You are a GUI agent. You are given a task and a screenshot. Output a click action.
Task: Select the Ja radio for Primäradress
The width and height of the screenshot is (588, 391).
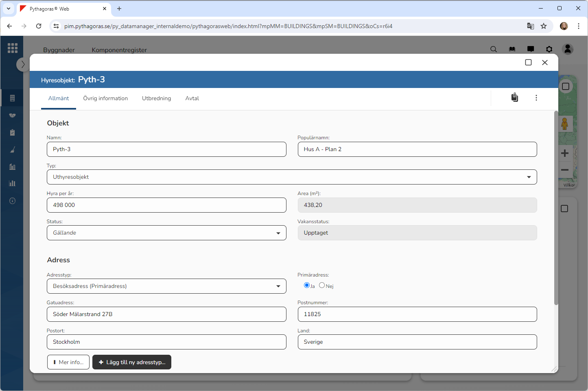coord(307,286)
